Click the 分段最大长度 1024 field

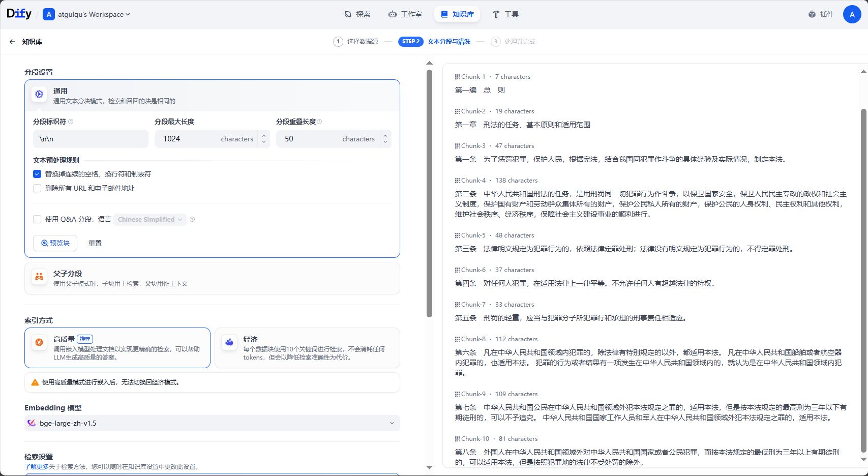[206, 139]
